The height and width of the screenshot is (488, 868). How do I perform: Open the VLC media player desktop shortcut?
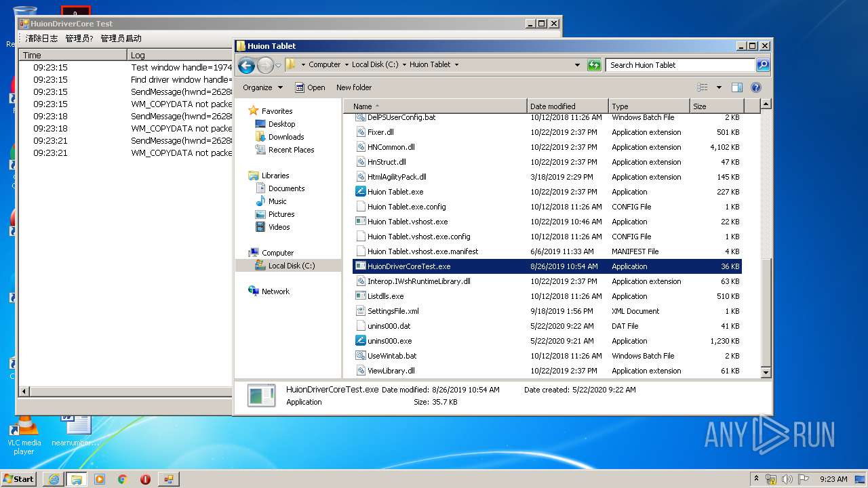pos(24,434)
